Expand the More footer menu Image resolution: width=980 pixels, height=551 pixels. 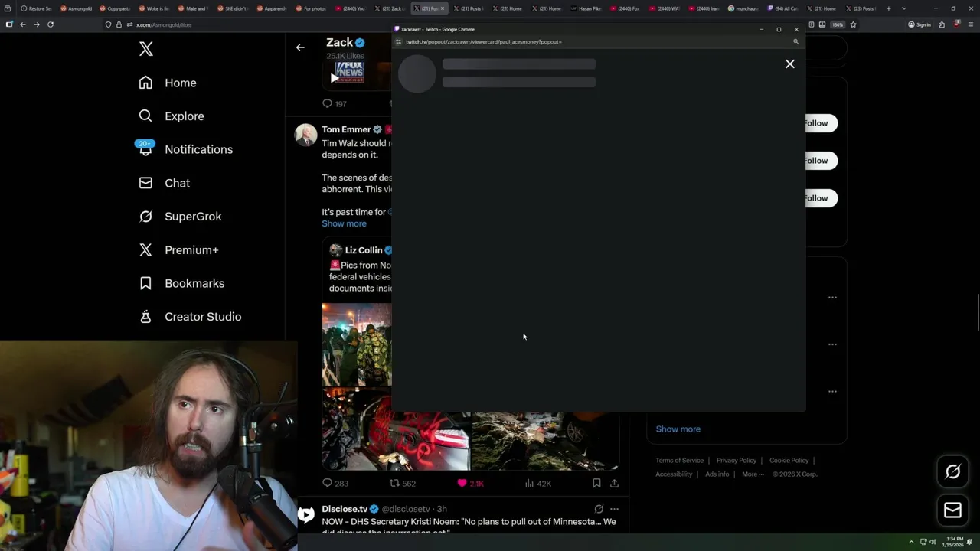[x=753, y=474]
